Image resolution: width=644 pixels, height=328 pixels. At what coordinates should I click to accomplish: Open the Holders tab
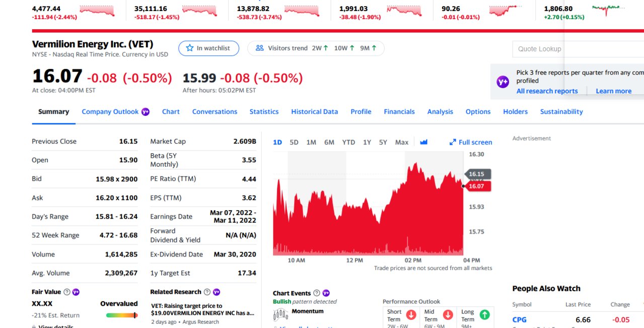pos(516,112)
